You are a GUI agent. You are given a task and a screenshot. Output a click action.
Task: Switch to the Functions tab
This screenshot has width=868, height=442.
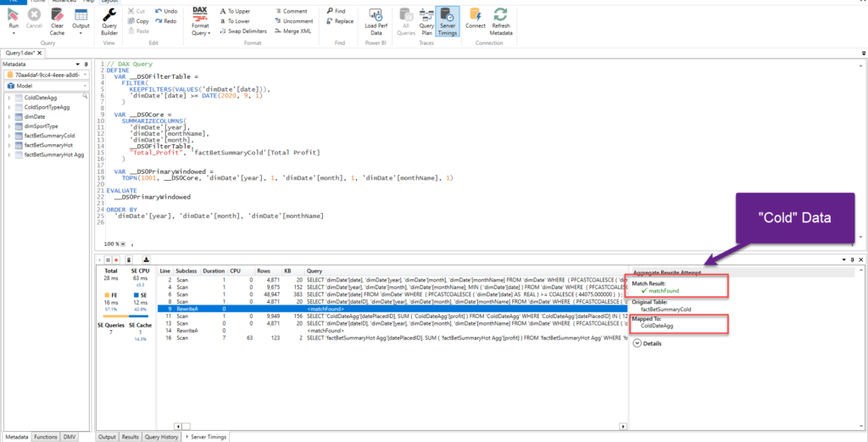[46, 437]
